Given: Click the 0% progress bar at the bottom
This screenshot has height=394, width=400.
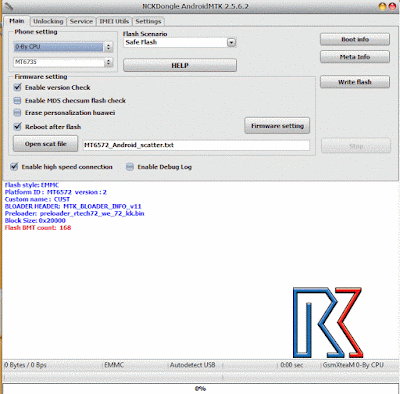Looking at the screenshot, I should pyautogui.click(x=200, y=389).
